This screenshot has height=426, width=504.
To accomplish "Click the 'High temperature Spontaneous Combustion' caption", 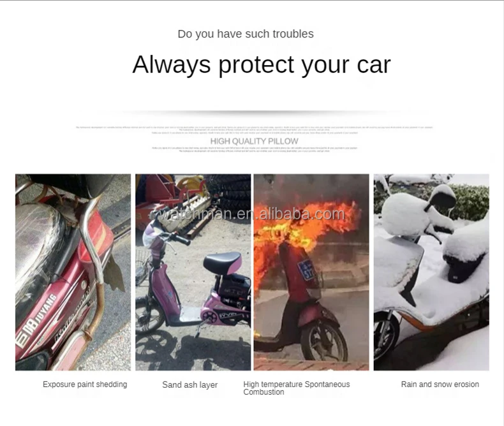I will click(297, 388).
